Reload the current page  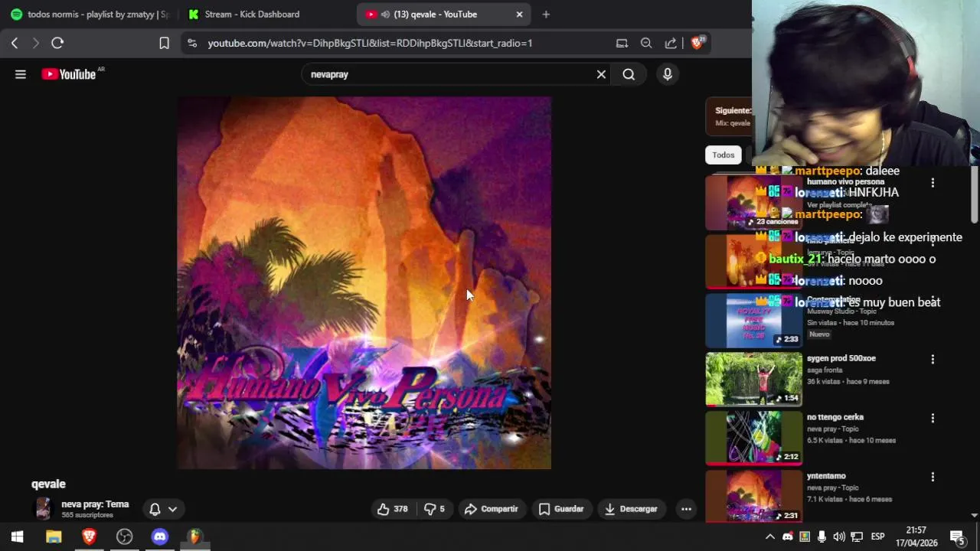click(57, 44)
